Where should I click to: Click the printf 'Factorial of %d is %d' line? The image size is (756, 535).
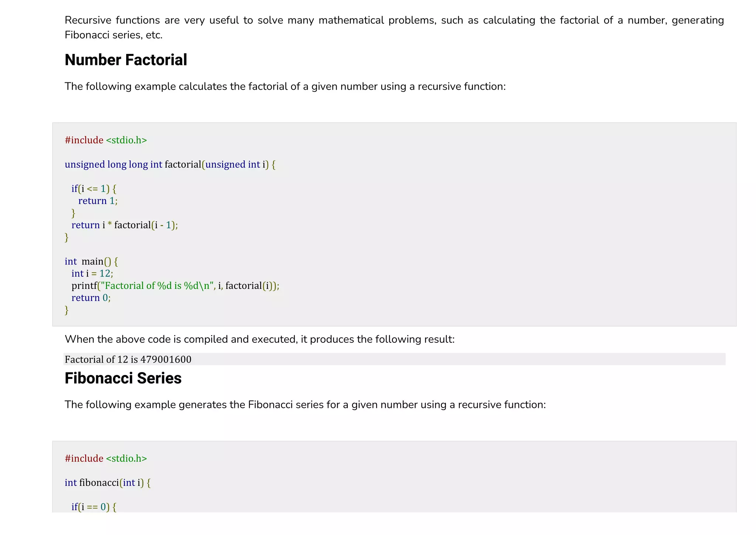pyautogui.click(x=175, y=286)
